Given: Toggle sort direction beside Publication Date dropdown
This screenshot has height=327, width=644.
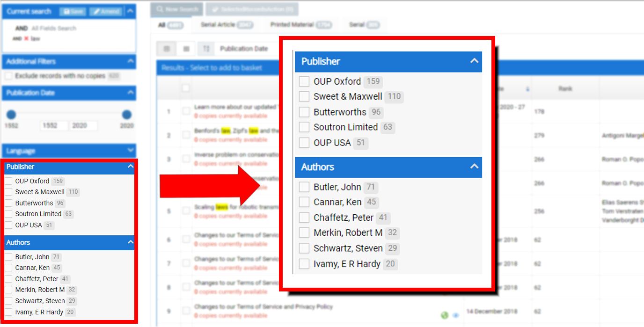Looking at the screenshot, I should tap(206, 49).
